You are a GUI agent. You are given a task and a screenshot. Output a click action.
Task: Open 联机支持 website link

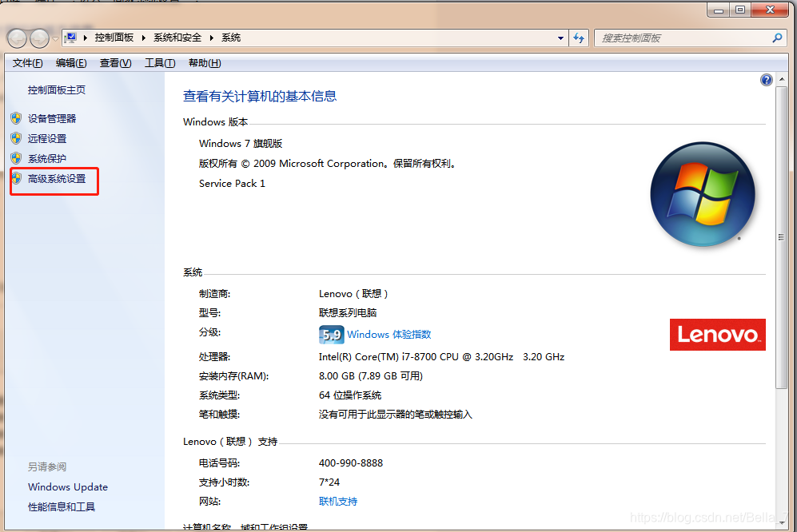[x=338, y=502]
